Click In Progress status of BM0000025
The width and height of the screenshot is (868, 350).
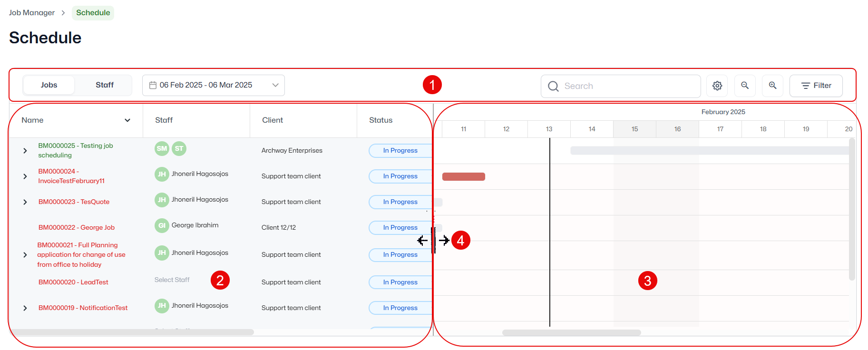(x=400, y=150)
